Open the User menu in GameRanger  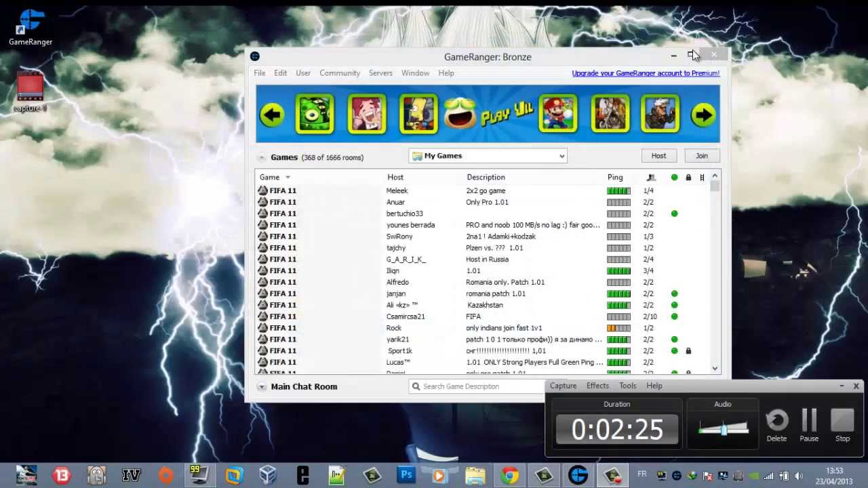[x=303, y=73]
